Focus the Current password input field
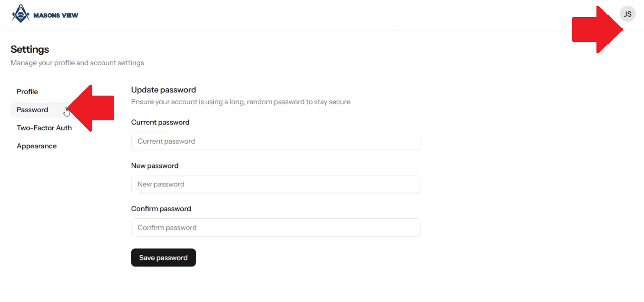 coord(275,141)
